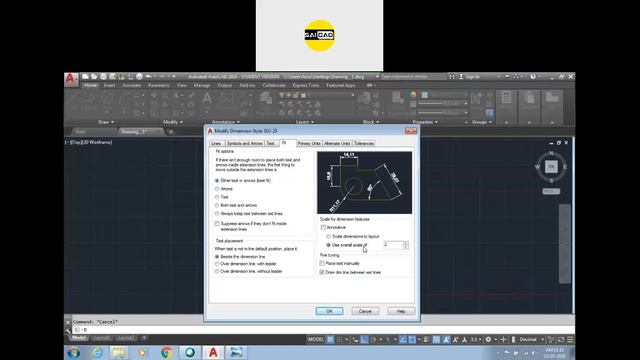Select 'Always keep text between ext lines'
640x360 pixels.
pos(217,213)
